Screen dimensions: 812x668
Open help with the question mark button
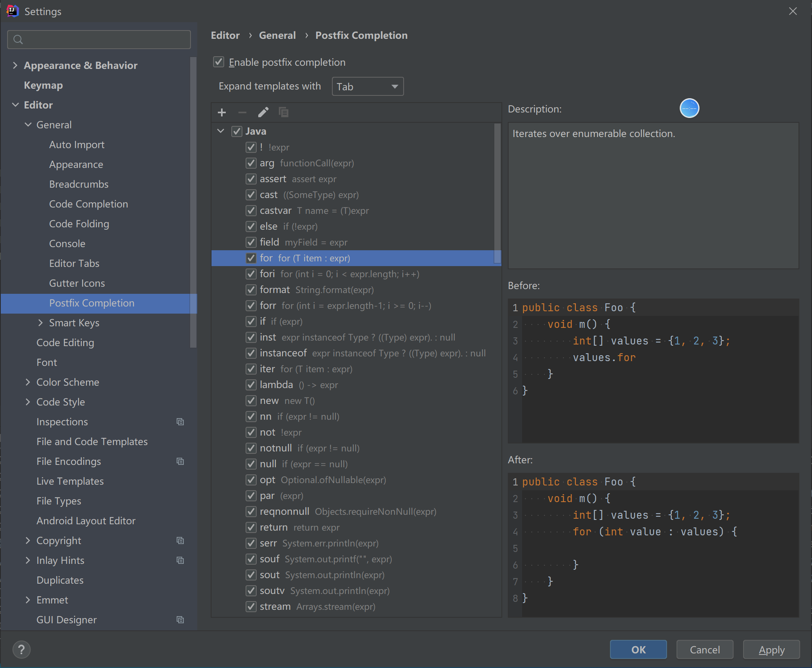pyautogui.click(x=21, y=649)
